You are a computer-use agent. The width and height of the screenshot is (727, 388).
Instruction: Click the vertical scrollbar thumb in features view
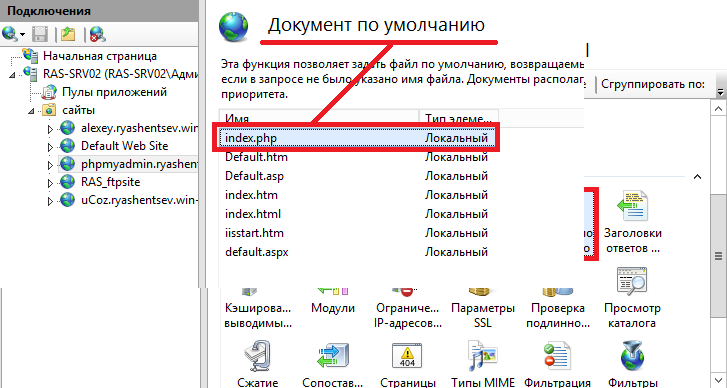coord(719,256)
